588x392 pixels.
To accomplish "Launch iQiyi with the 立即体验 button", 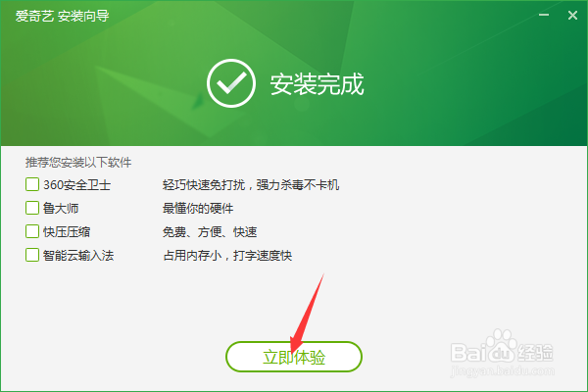I will point(294,357).
